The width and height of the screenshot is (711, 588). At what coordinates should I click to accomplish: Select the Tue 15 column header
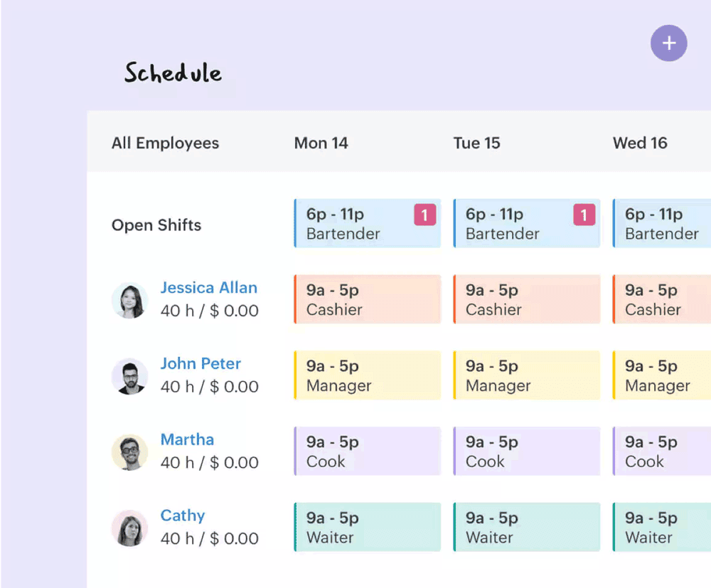pos(476,143)
